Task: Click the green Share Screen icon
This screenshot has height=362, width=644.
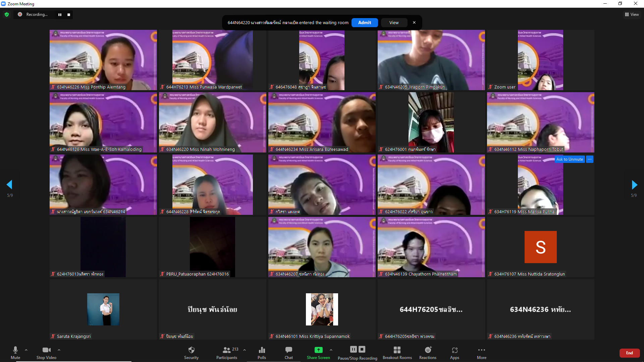Action: point(318,350)
